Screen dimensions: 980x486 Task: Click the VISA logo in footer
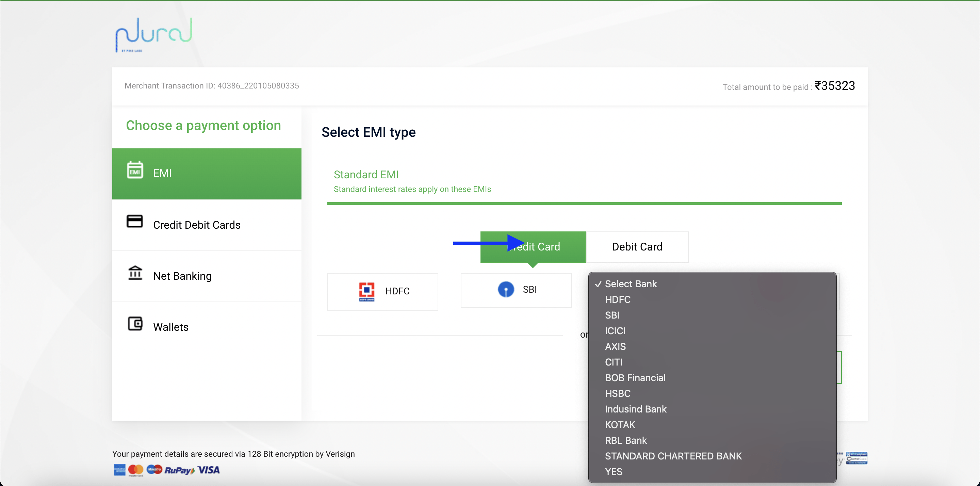click(209, 470)
